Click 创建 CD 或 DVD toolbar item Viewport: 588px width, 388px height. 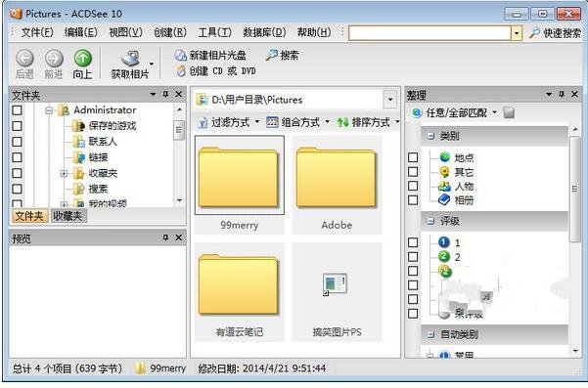click(x=216, y=70)
